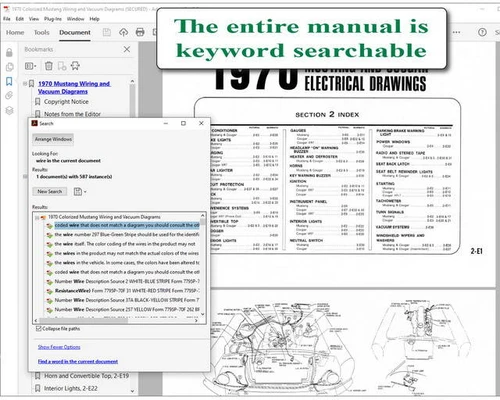Close the Bookmarks panel

[x=127, y=49]
